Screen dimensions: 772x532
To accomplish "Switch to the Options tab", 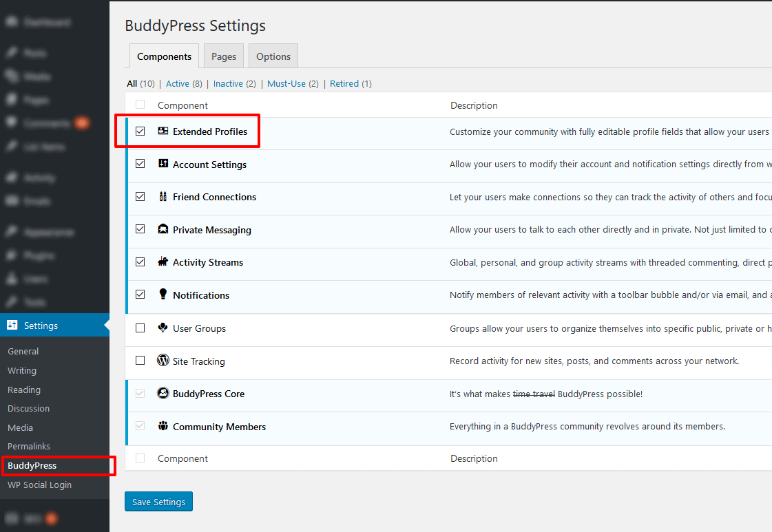I will point(273,56).
